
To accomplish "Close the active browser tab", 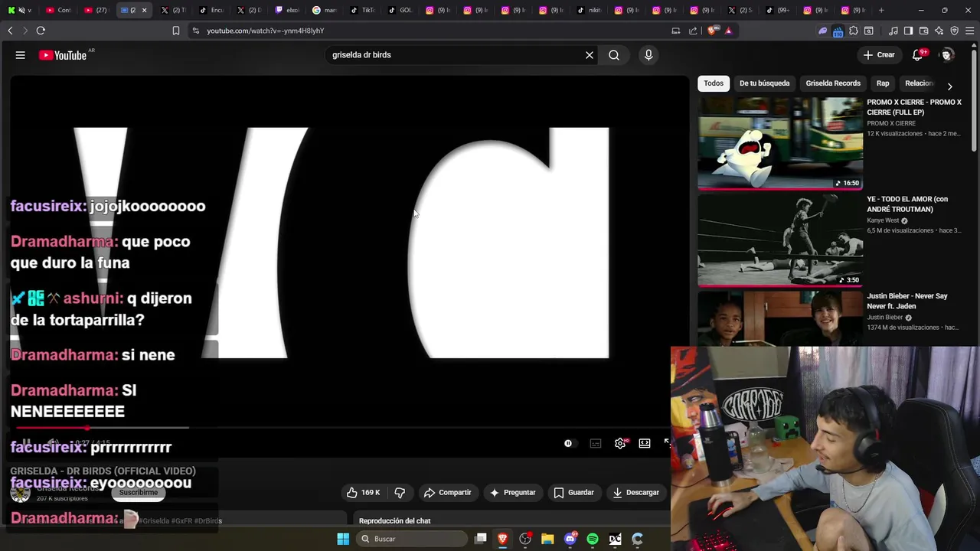I will 144,10.
